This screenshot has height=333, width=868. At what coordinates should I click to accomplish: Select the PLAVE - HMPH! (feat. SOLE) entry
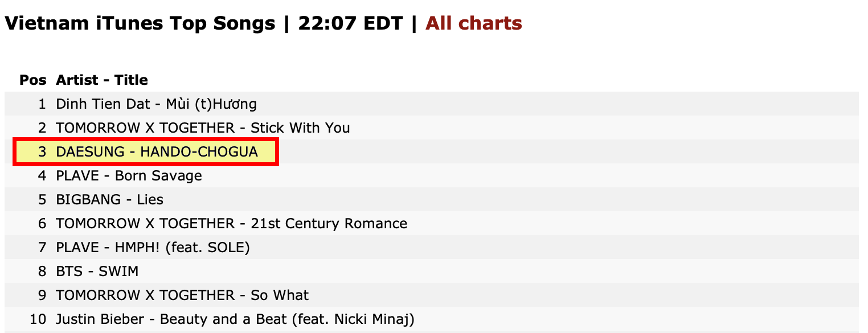click(153, 248)
